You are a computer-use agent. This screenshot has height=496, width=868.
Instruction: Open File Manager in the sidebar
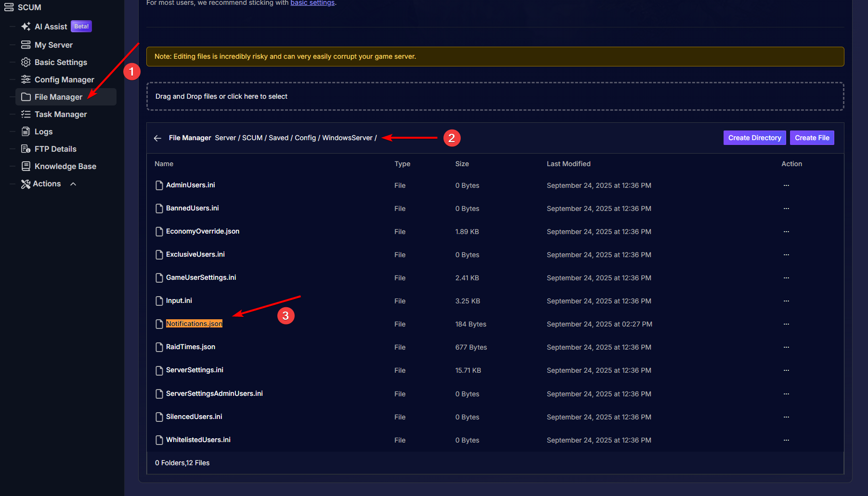pyautogui.click(x=58, y=97)
